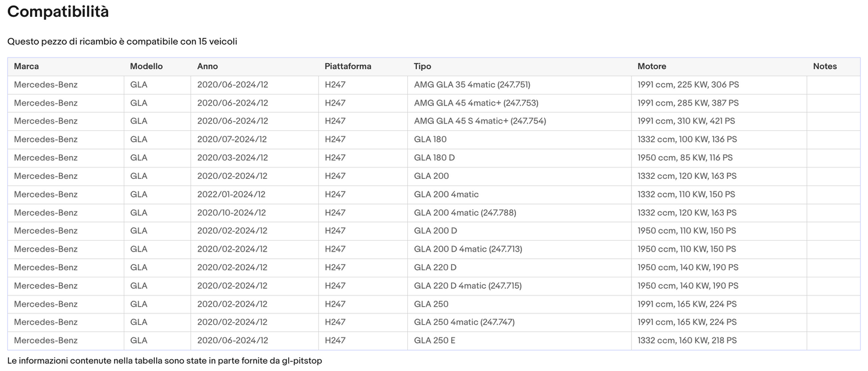
Task: Click the GLA 250 E type cell
Action: pos(434,340)
